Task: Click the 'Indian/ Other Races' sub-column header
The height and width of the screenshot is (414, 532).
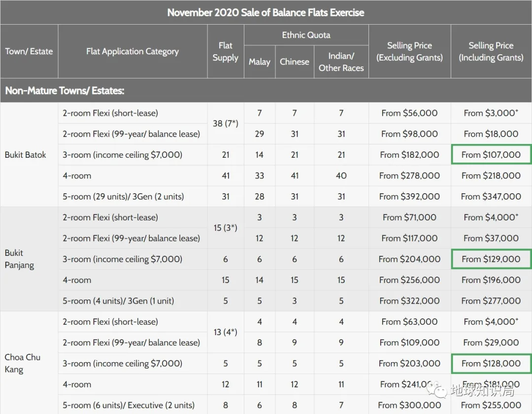Action: click(x=341, y=62)
